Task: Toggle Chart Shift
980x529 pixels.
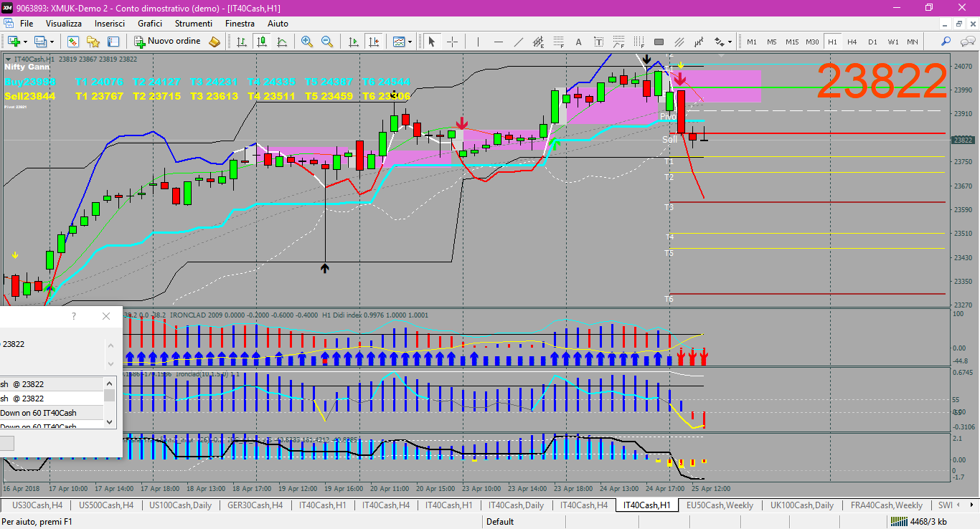Action: [x=374, y=42]
